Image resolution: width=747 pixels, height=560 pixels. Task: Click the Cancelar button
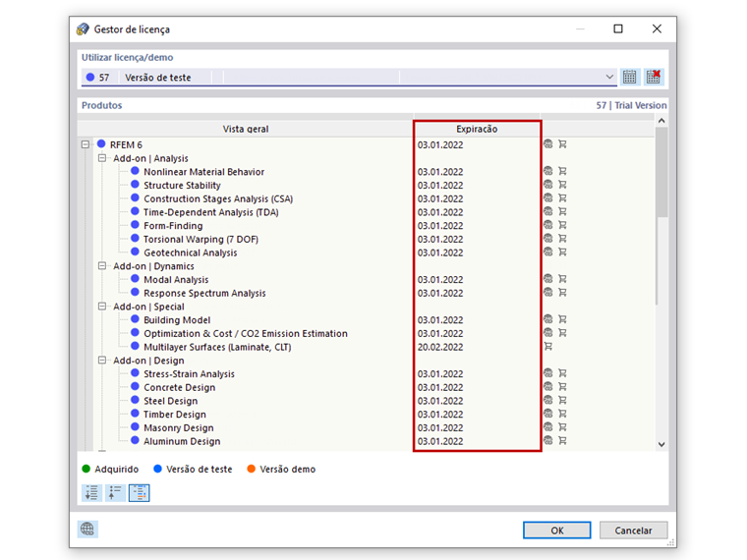(633, 530)
